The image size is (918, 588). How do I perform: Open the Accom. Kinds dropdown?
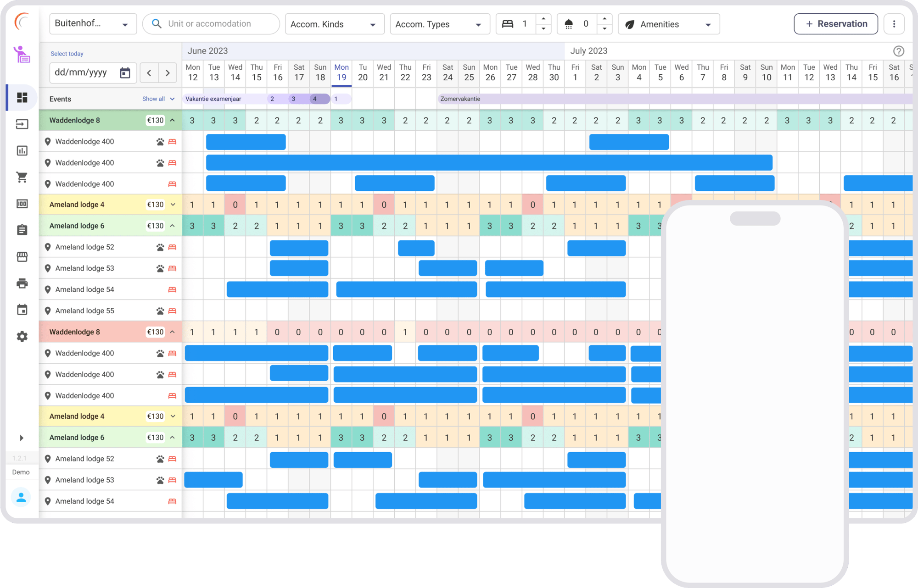point(334,24)
